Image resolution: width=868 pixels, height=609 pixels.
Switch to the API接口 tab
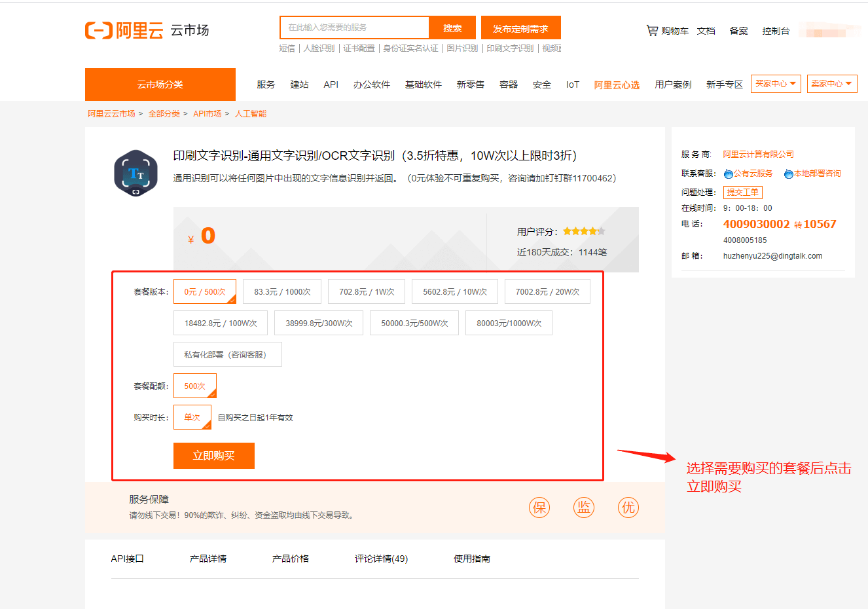[x=127, y=559]
